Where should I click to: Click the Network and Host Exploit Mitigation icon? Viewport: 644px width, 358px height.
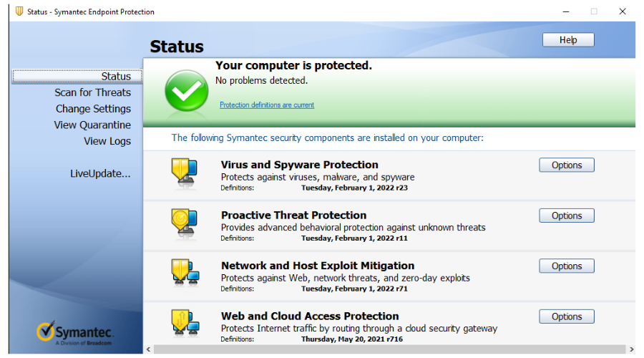click(x=185, y=273)
